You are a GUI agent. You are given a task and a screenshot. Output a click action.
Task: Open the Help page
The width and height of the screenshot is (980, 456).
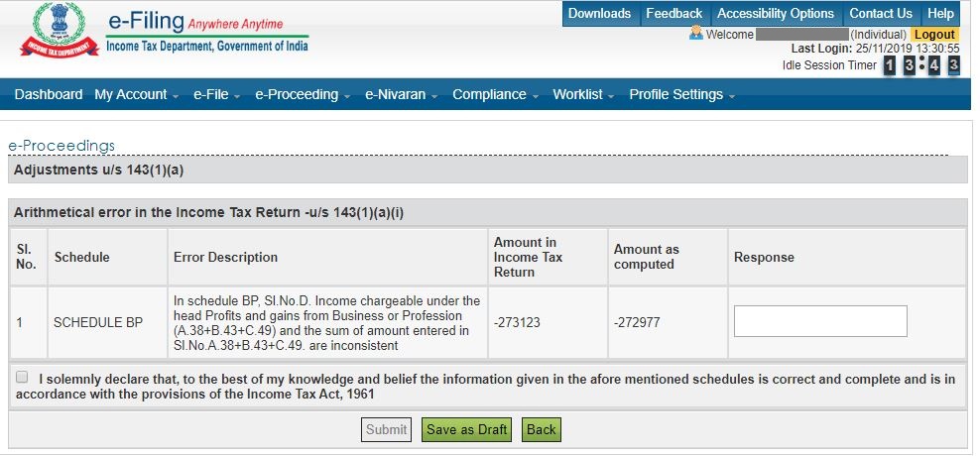pyautogui.click(x=940, y=14)
